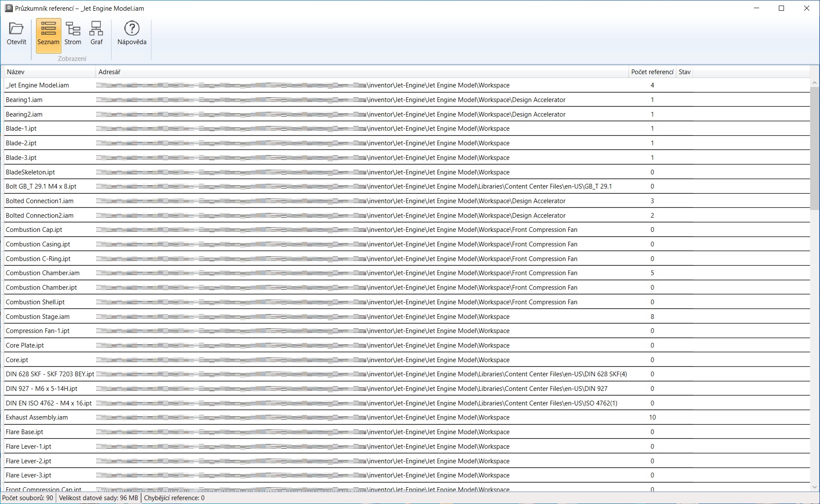
Task: Switch to Seznam list view
Action: 48,34
